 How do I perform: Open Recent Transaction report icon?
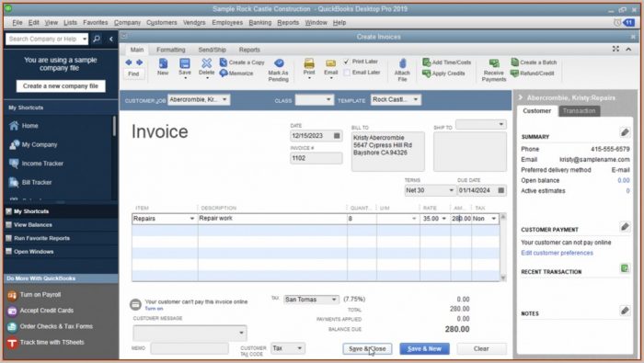(x=625, y=268)
